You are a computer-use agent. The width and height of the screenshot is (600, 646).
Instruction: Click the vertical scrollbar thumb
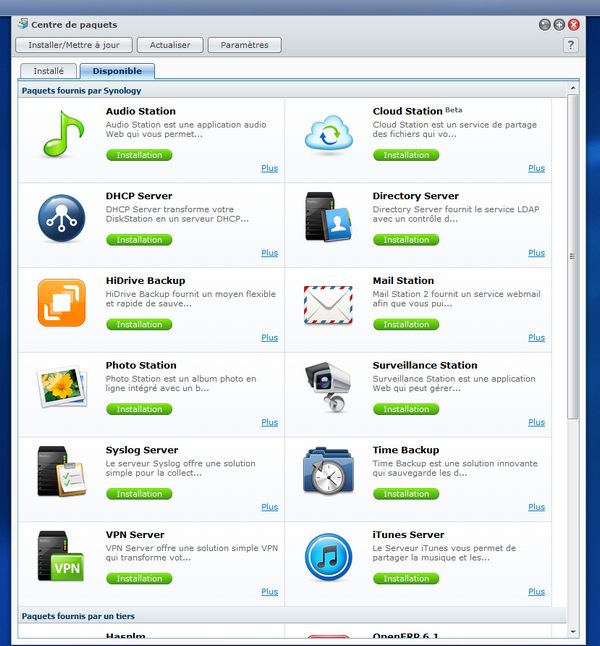pos(573,256)
